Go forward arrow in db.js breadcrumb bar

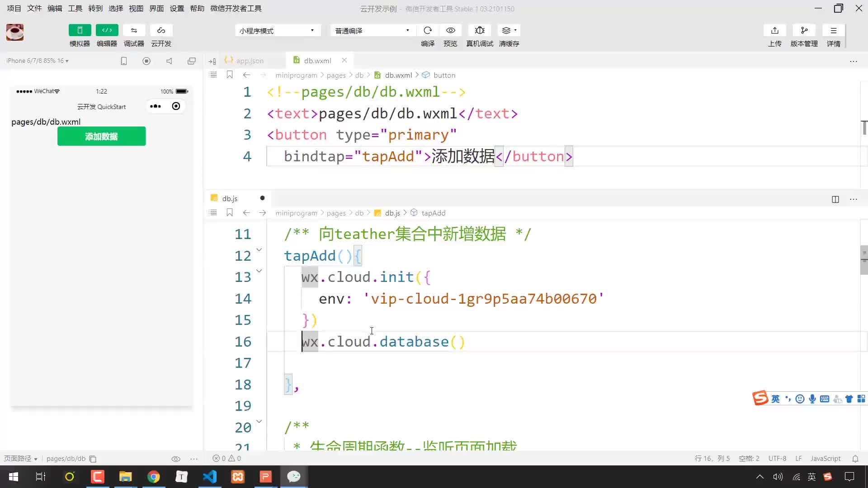click(x=263, y=213)
